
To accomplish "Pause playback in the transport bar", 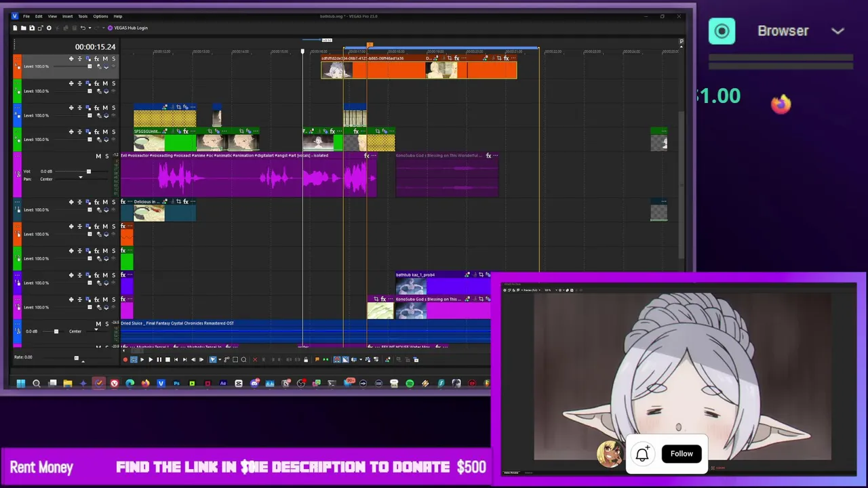I will (x=159, y=359).
